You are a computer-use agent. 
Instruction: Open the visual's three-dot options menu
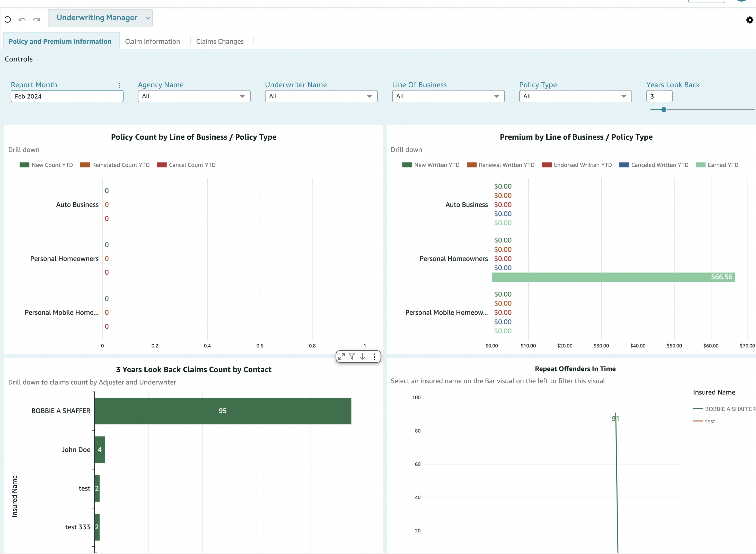pos(374,356)
